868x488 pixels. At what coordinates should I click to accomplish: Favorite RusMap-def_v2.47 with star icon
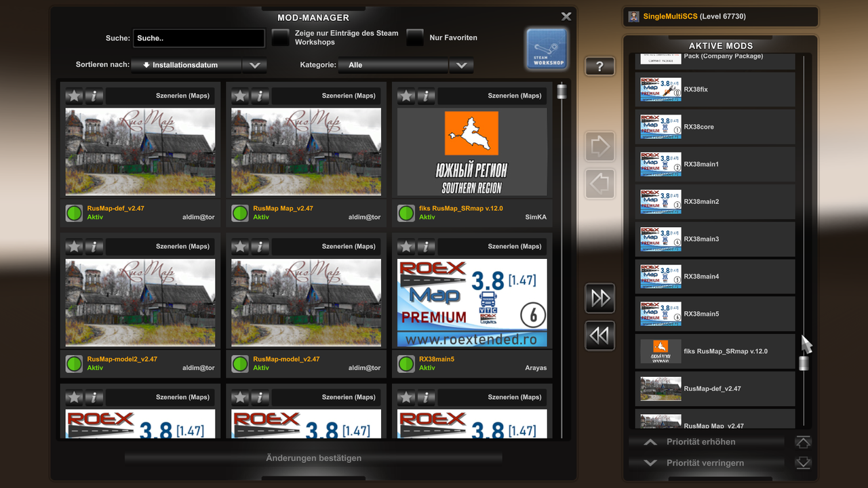click(74, 96)
